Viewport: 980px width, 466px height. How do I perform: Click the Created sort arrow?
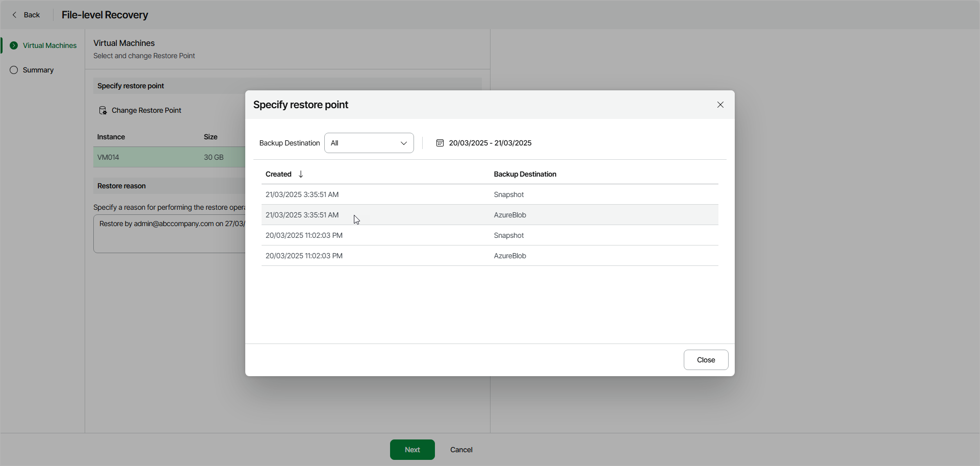point(301,174)
